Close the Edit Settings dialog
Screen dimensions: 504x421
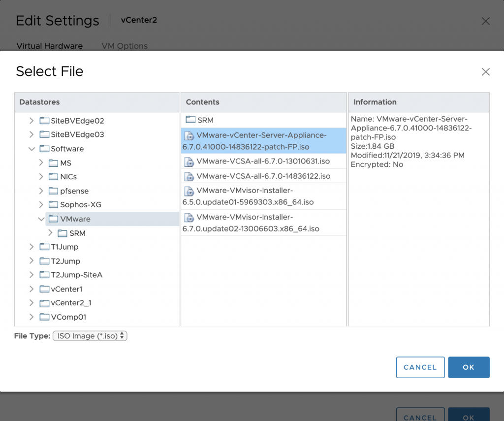[486, 21]
